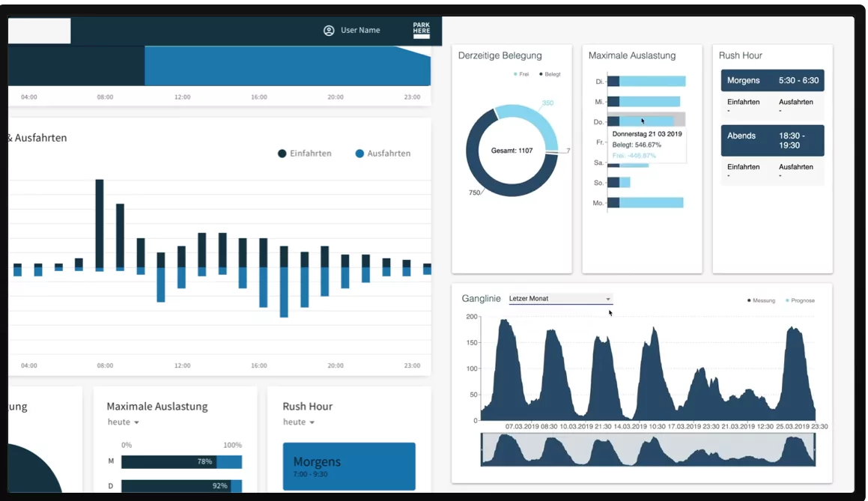
Task: Click the user account icon beside User Name
Action: (329, 31)
